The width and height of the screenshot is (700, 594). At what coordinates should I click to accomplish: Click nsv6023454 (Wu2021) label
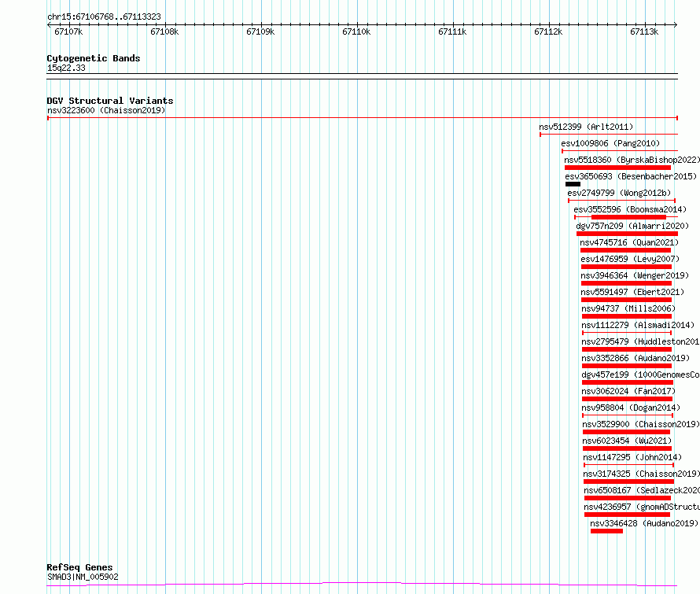pos(627,441)
